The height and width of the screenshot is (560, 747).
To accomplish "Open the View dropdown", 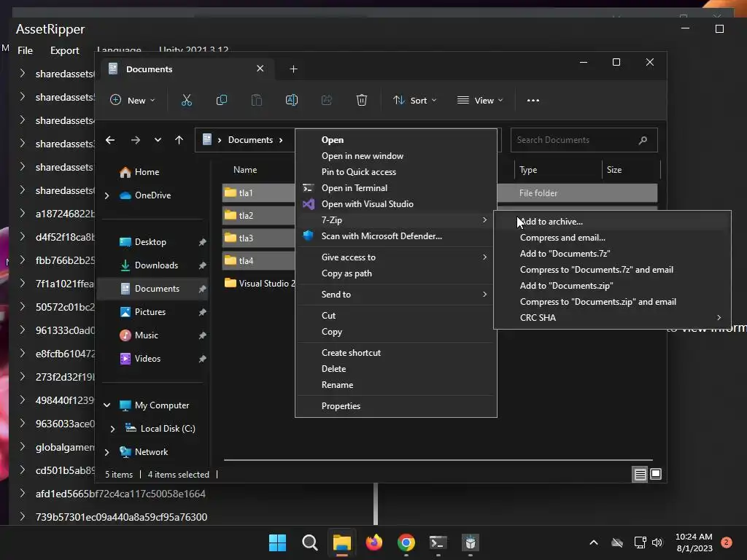I will 480,101.
